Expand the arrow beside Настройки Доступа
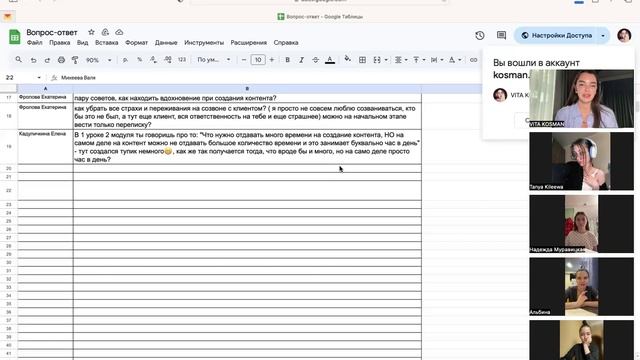Image resolution: width=640 pixels, height=360 pixels. click(x=603, y=36)
